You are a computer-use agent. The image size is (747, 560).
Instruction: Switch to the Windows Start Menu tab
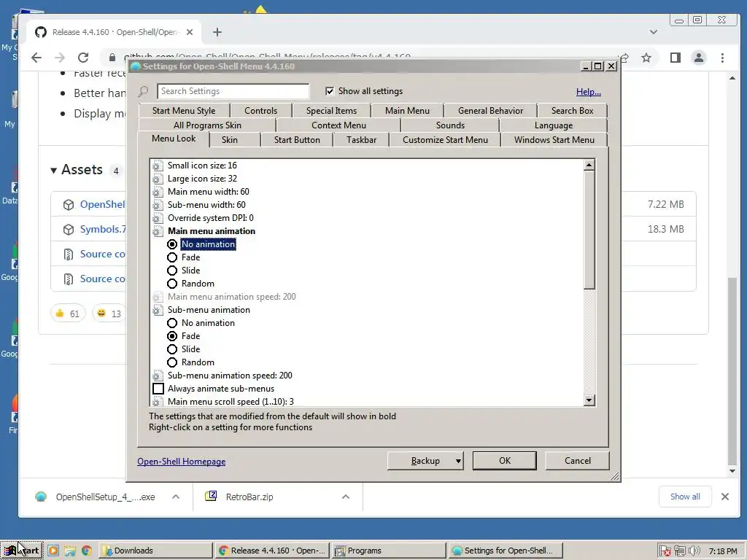tap(554, 140)
